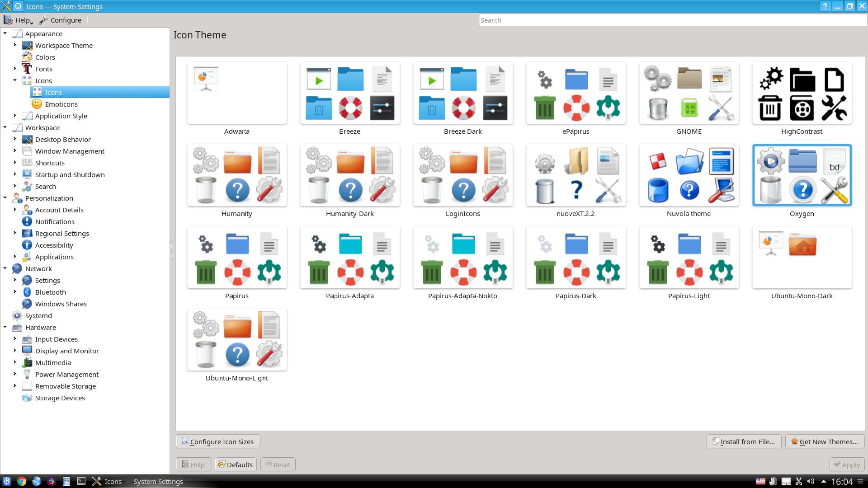868x488 pixels.
Task: Click the volume speaker icon in system tray
Action: click(x=811, y=481)
